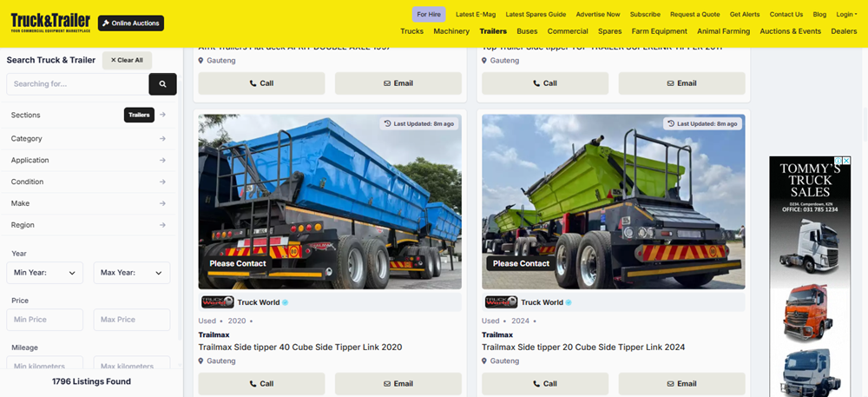Screen dimensions: 868x397
Task: Open the Min Year dropdown
Action: [45, 273]
